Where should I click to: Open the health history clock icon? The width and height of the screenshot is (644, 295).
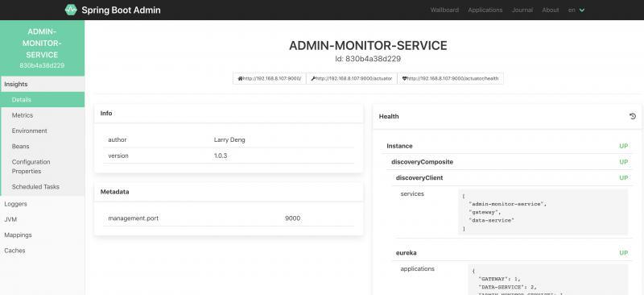633,116
